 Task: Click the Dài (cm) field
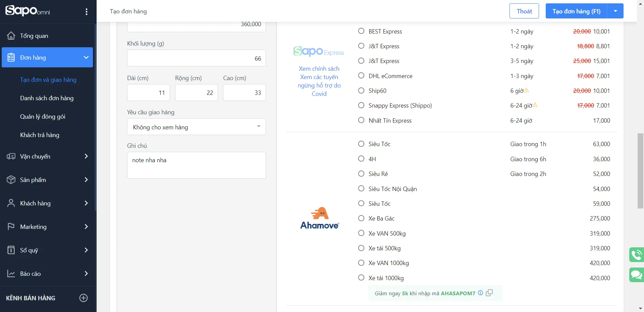[148, 92]
